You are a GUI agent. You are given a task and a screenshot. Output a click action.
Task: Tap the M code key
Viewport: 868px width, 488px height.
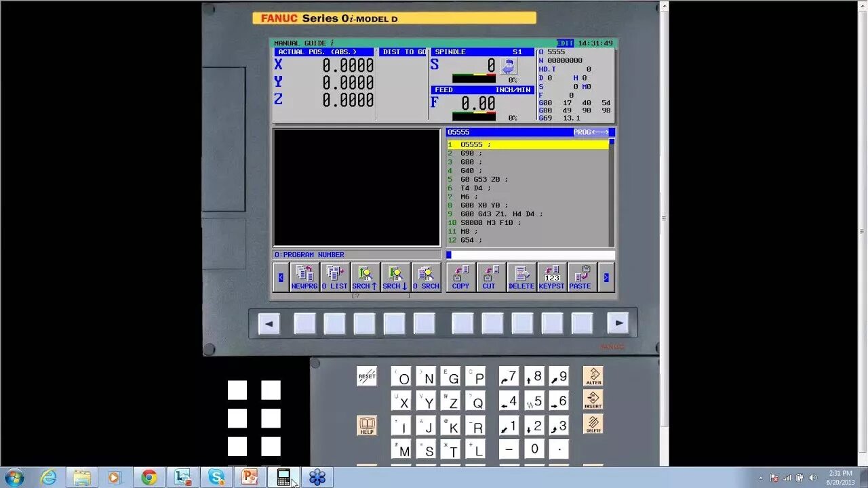(x=401, y=449)
